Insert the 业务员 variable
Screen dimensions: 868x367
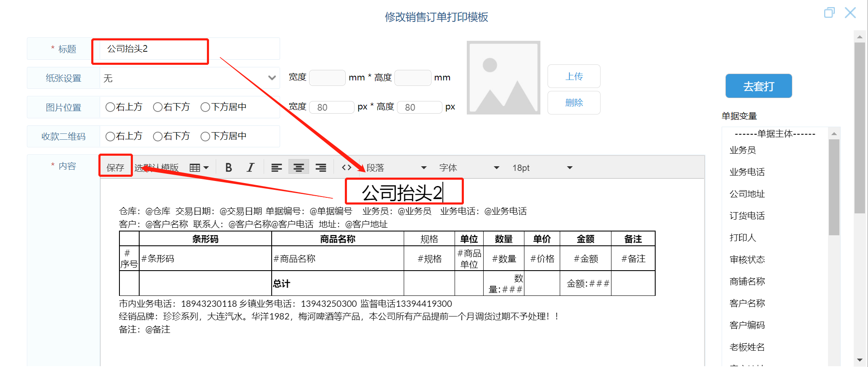[x=742, y=150]
